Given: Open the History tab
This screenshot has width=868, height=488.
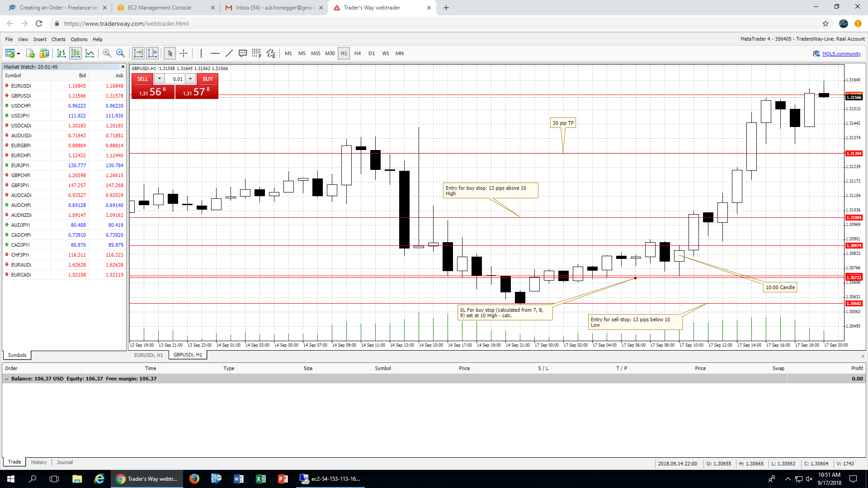Looking at the screenshot, I should point(39,462).
